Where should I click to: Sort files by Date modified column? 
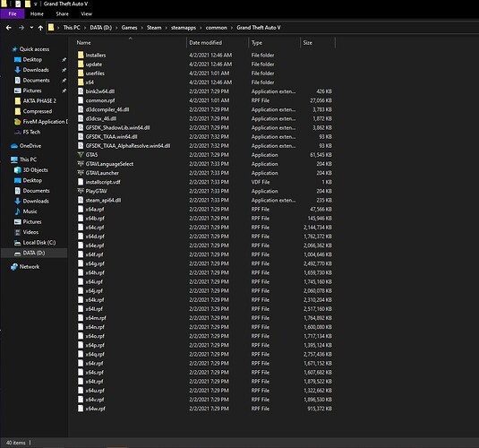(206, 43)
